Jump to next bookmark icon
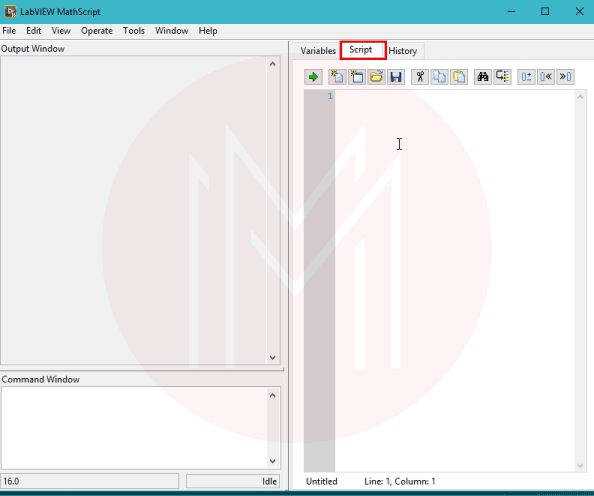 click(566, 77)
